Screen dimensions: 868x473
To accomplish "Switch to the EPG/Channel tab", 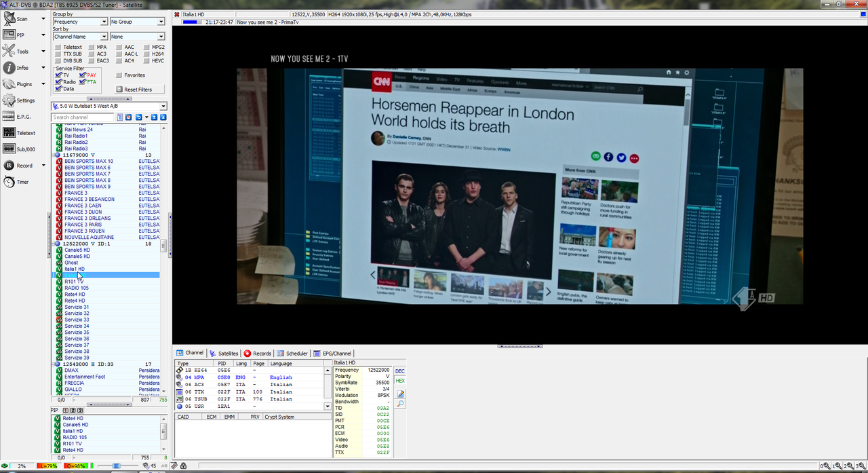I will (x=332, y=353).
